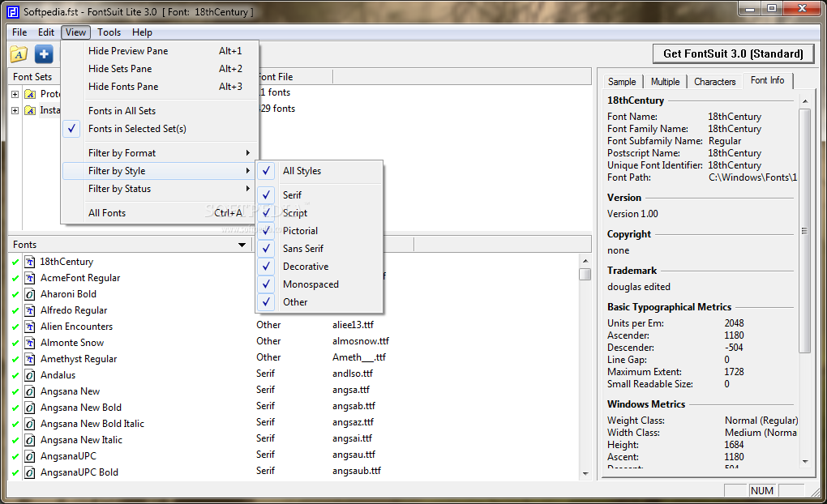Select the Angsana New font row
This screenshot has height=504, width=827.
71,391
